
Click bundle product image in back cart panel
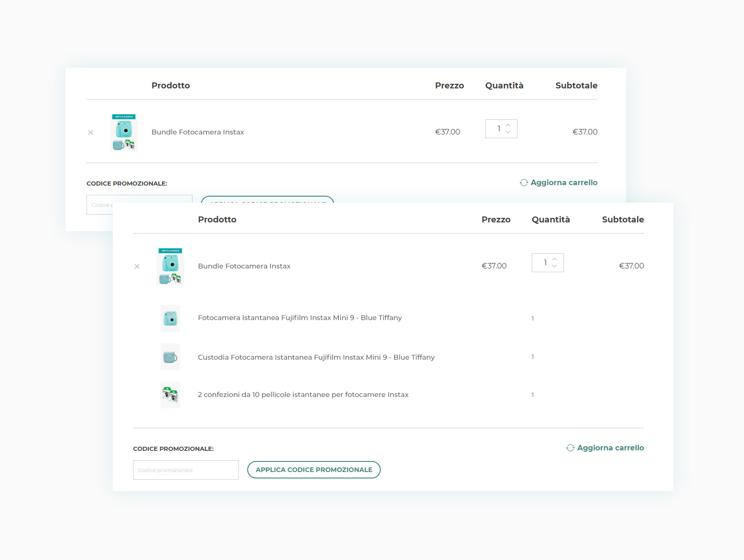(x=124, y=132)
